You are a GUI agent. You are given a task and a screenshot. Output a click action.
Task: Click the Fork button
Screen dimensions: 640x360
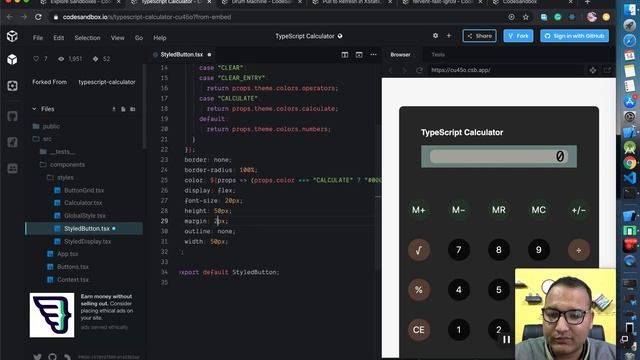click(518, 36)
